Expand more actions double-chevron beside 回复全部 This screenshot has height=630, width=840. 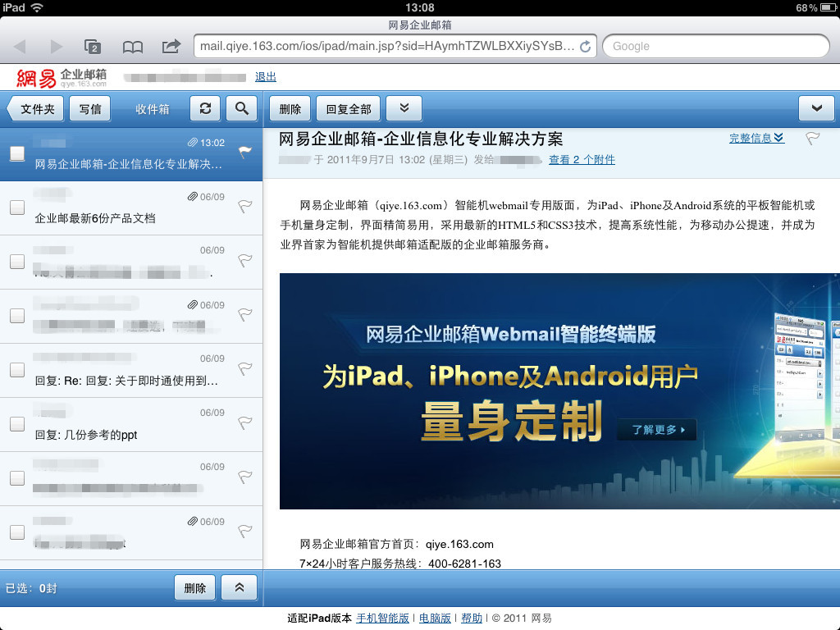coord(404,108)
